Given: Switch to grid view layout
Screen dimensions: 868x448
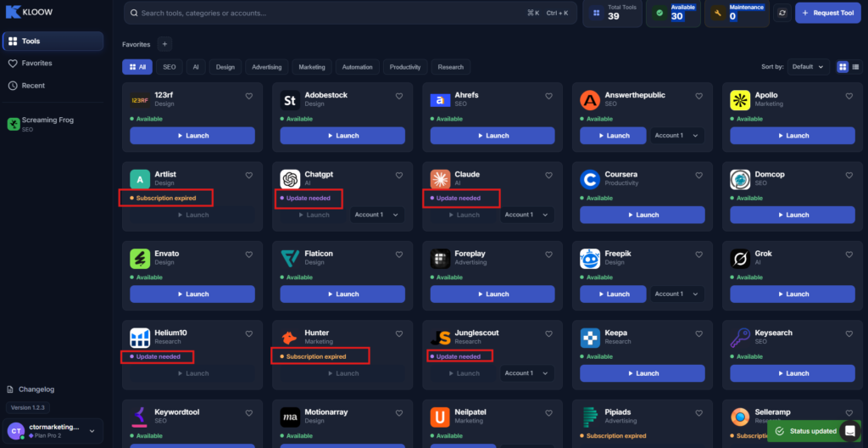Looking at the screenshot, I should pyautogui.click(x=843, y=66).
